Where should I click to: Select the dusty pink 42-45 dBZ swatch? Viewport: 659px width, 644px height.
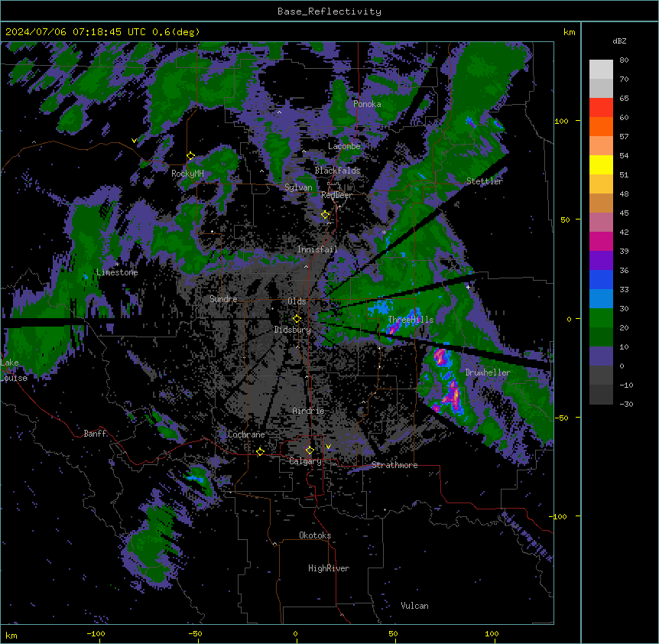tap(601, 223)
